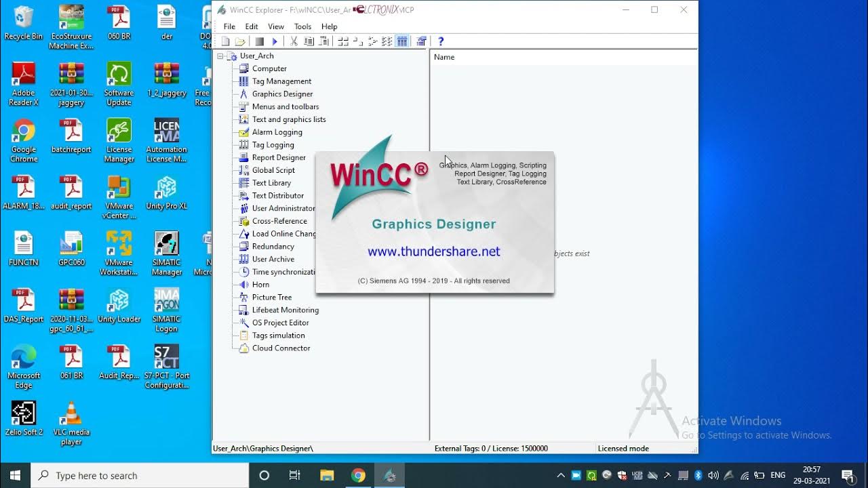Click the Cut scissors icon
Viewport: 868px width, 488px height.
pos(294,41)
